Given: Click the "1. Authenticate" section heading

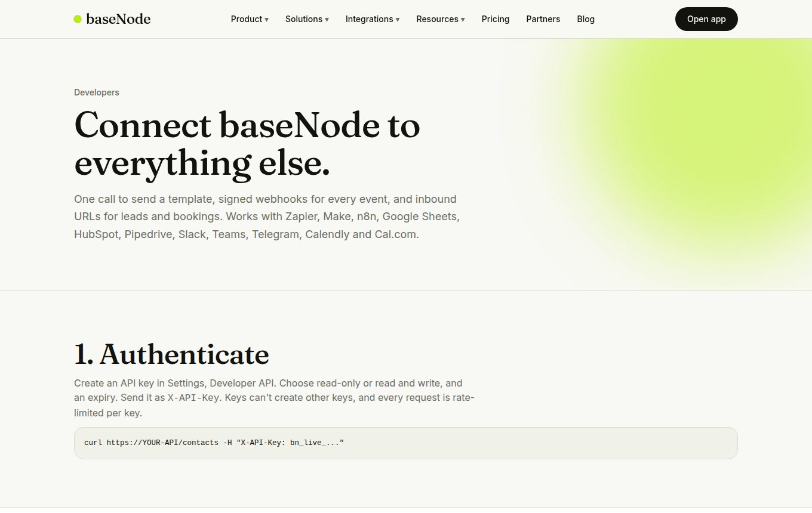Looking at the screenshot, I should pyautogui.click(x=171, y=354).
